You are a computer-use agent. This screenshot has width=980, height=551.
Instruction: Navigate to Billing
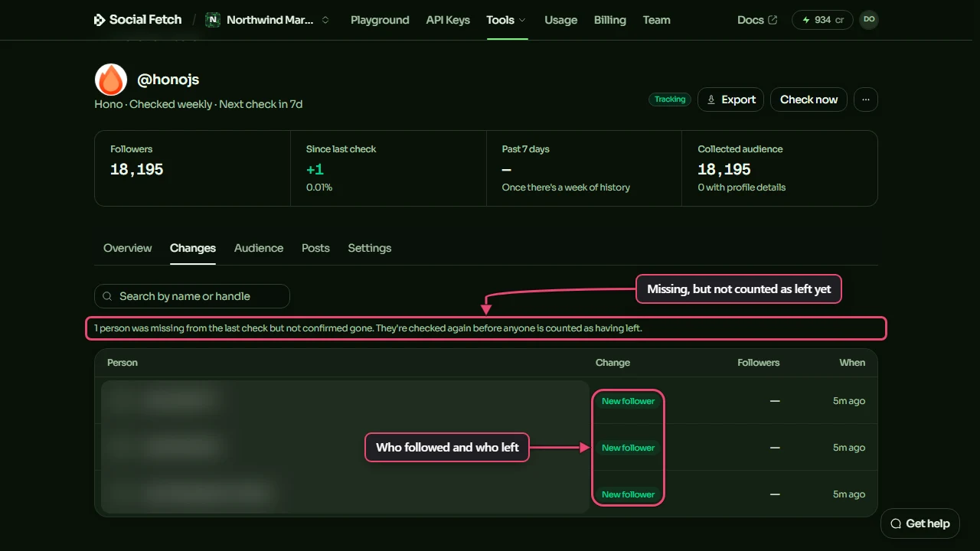point(609,20)
